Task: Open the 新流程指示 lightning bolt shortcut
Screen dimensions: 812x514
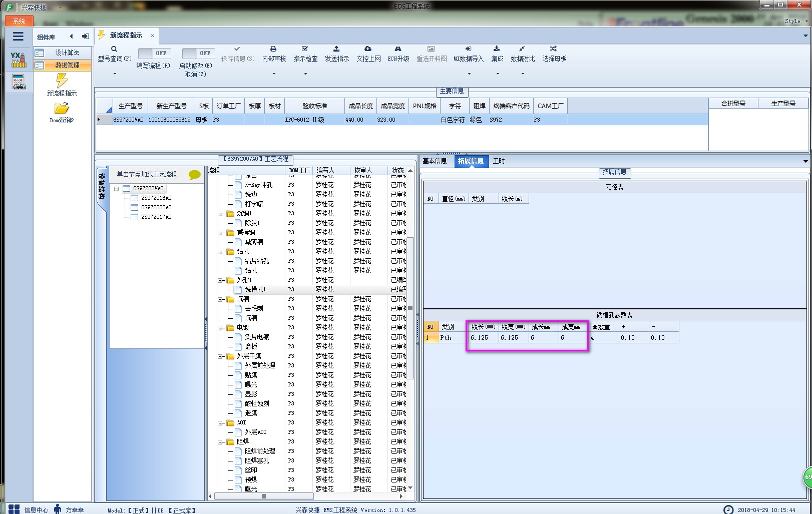Action: pyautogui.click(x=62, y=81)
